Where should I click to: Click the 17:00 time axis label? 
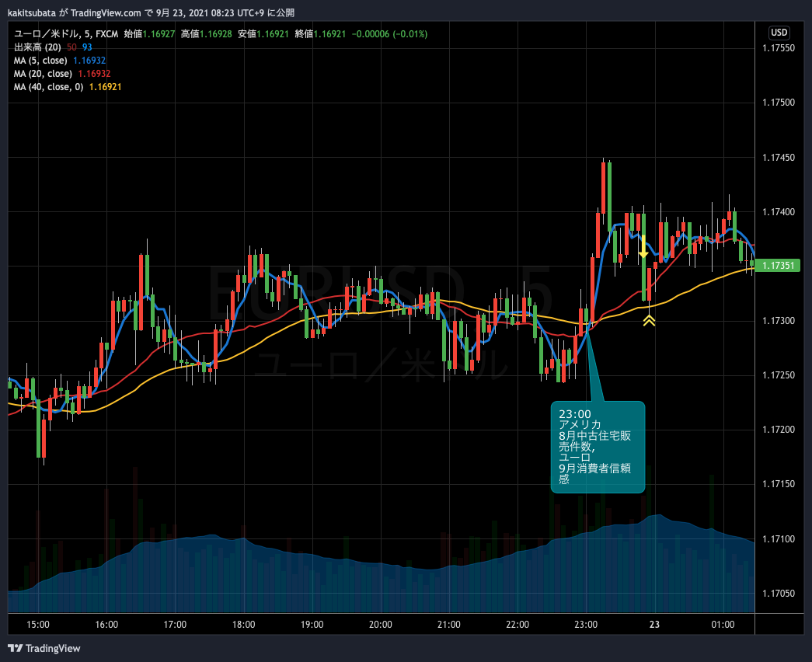(175, 624)
